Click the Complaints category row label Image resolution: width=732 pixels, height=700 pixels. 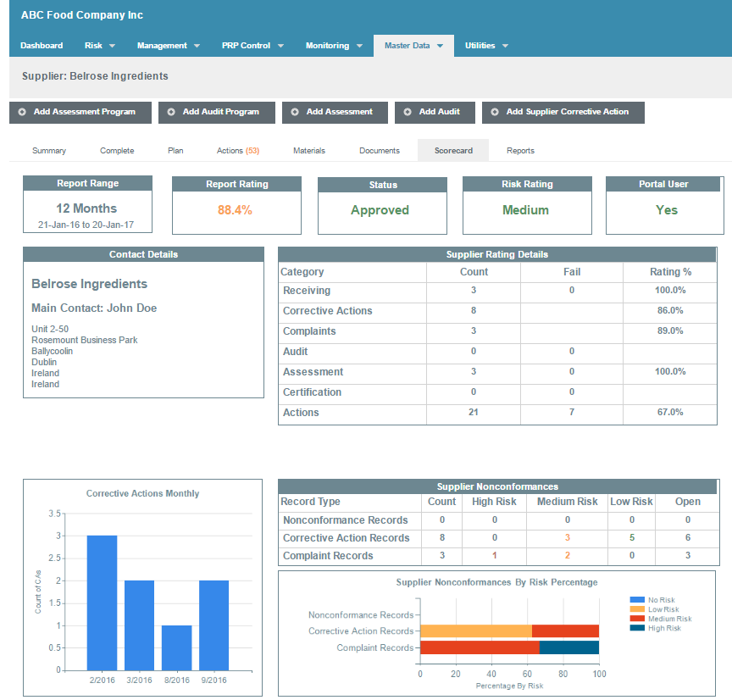pyautogui.click(x=309, y=331)
